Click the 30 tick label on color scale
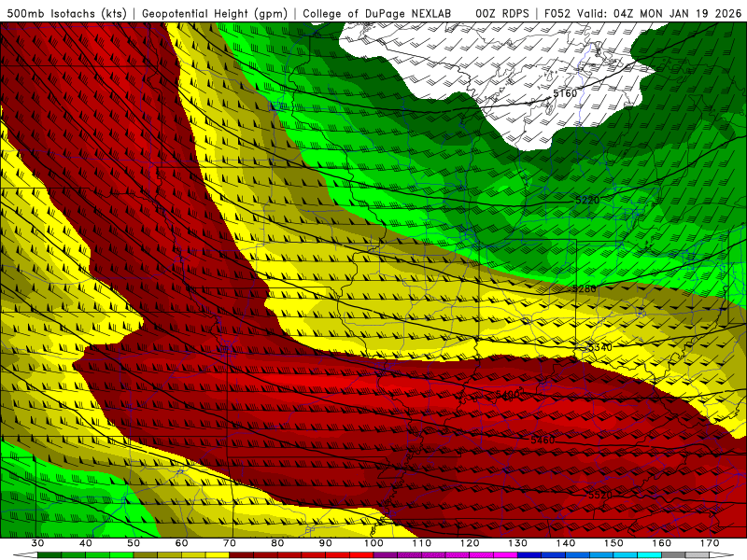This screenshot has height=560, width=747. tap(37, 543)
